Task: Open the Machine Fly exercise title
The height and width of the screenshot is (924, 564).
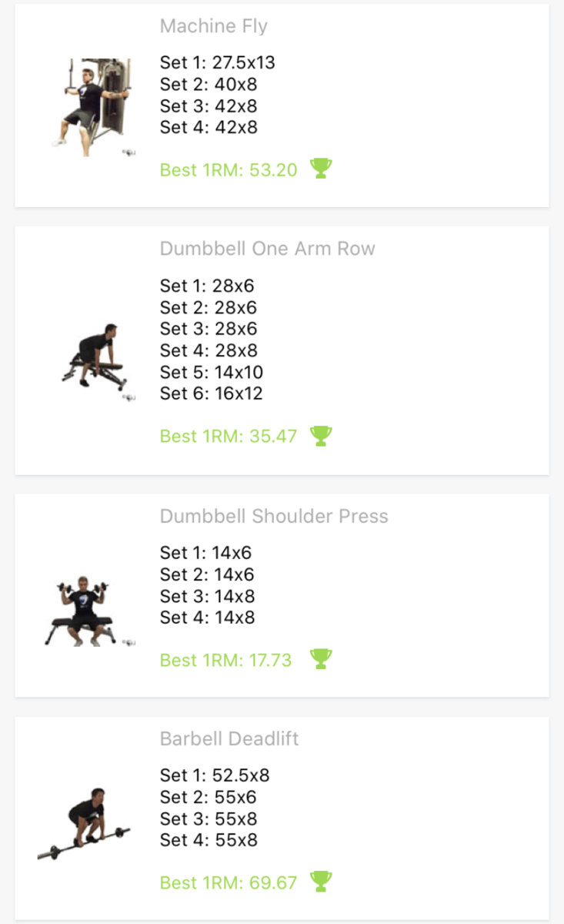Action: tap(214, 26)
